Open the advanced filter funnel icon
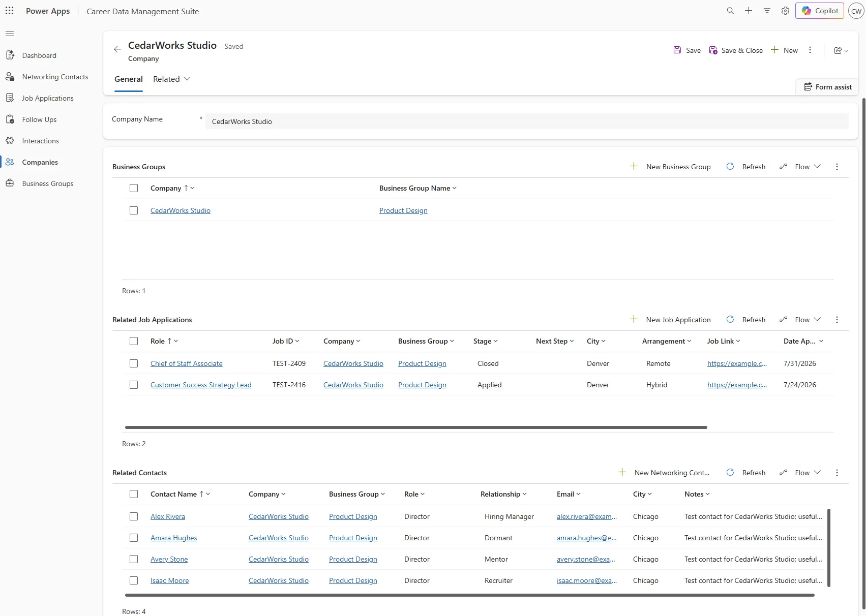Image resolution: width=866 pixels, height=616 pixels. click(767, 11)
